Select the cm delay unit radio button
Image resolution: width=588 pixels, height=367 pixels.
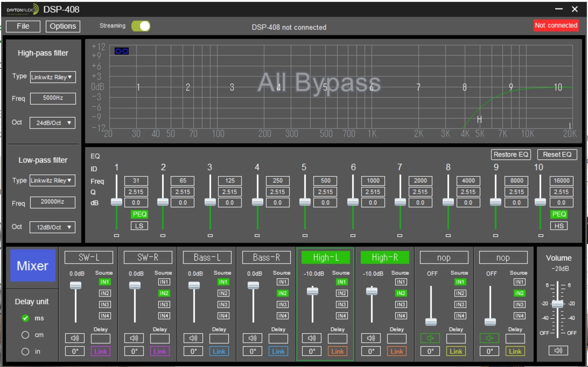pyautogui.click(x=25, y=335)
